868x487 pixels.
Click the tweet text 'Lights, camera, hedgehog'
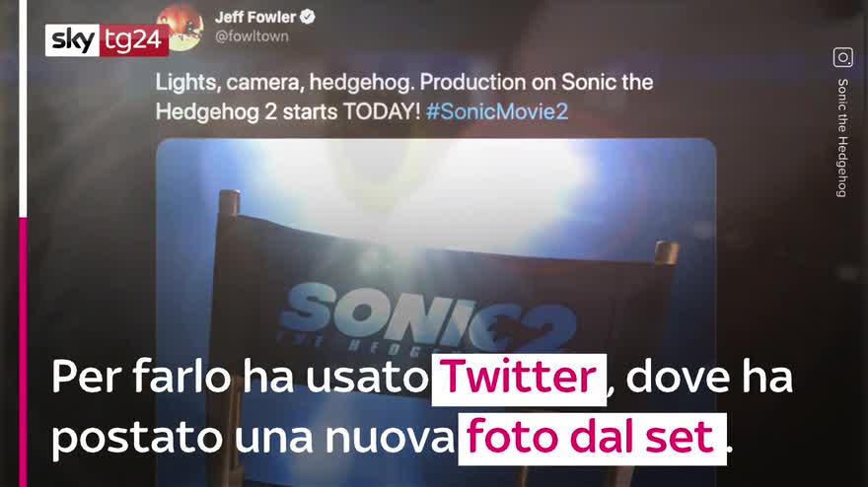284,83
